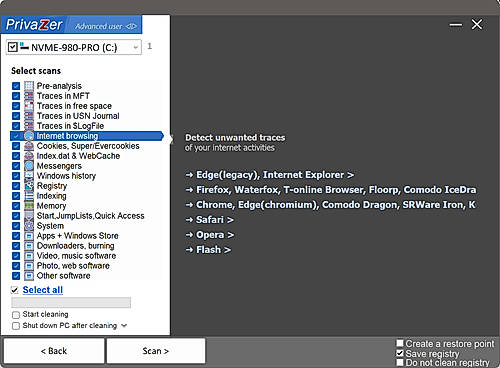Image resolution: width=500 pixels, height=368 pixels.
Task: Click the Photo, web software icon
Action: click(x=29, y=266)
